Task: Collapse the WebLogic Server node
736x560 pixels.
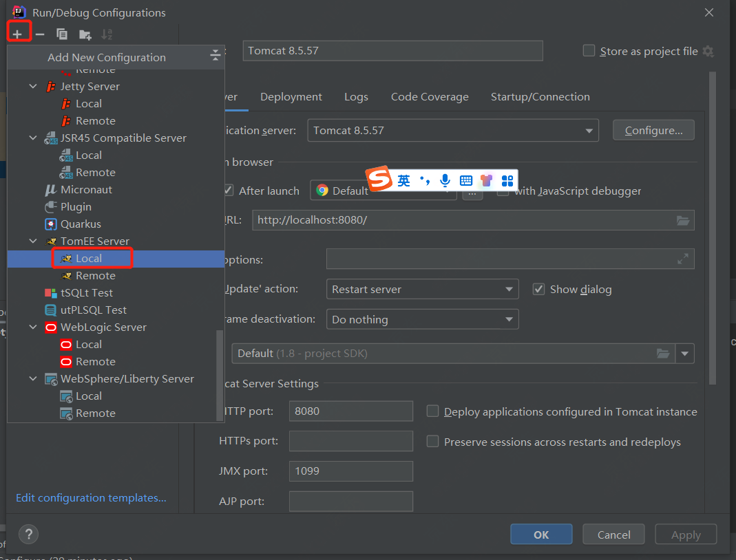Action: pyautogui.click(x=33, y=327)
